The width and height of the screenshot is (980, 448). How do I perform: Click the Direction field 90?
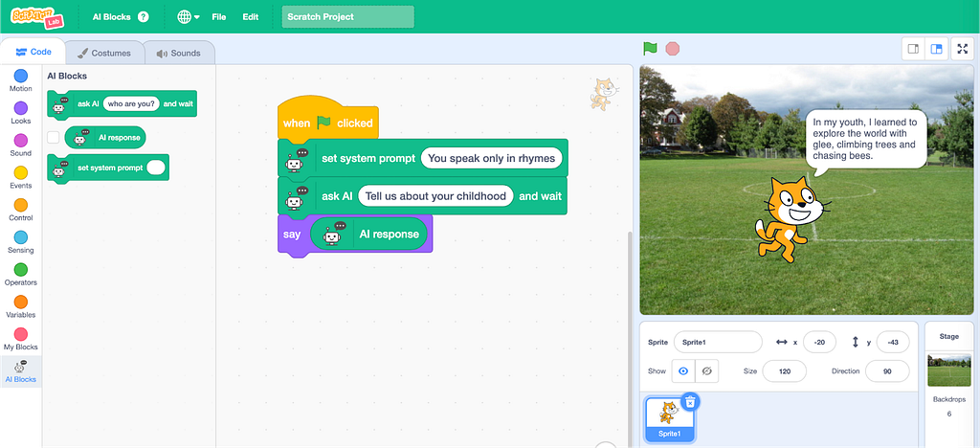[x=887, y=371]
